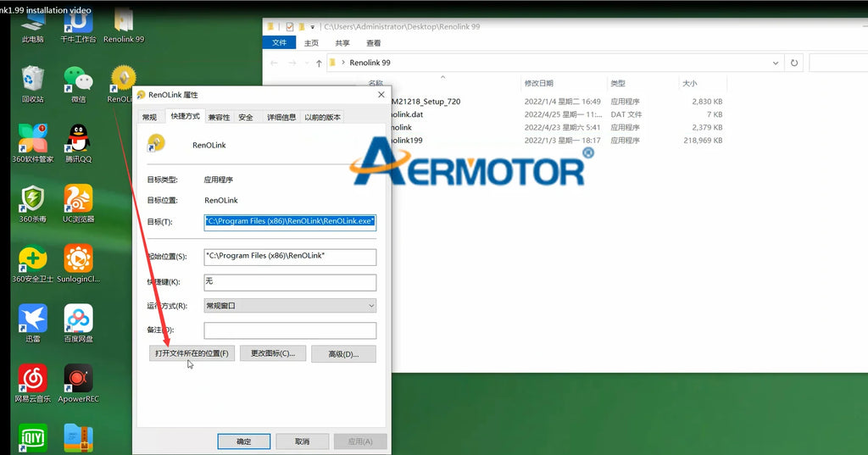
Task: Click the 更改图标 button
Action: 273,353
